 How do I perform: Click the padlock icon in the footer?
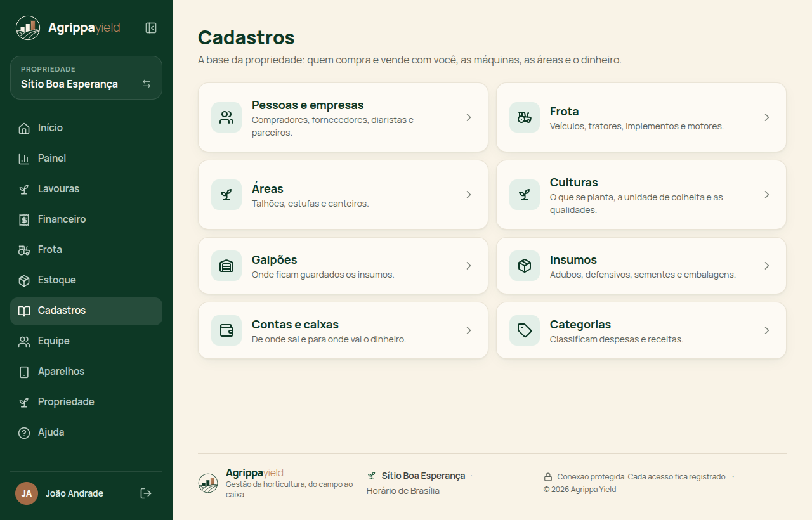(548, 477)
